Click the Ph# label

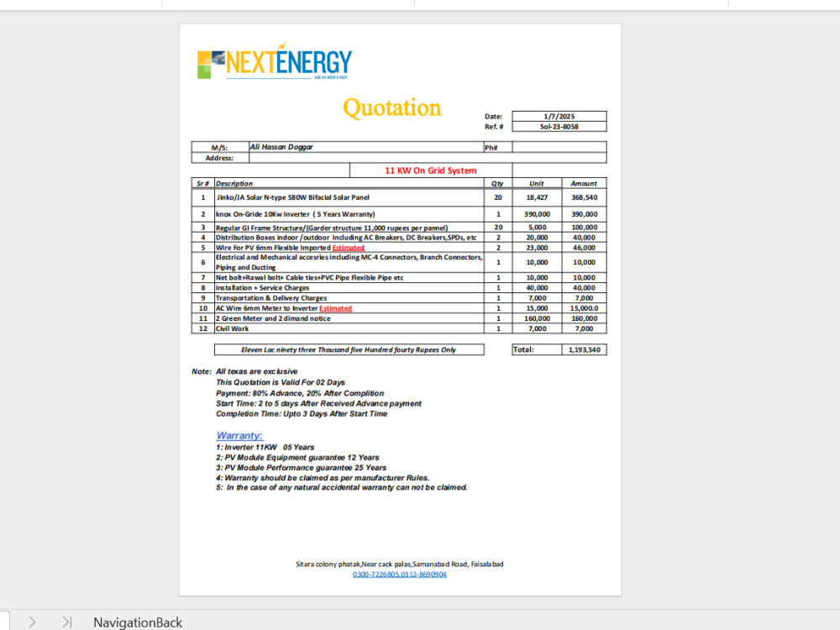[x=491, y=147]
